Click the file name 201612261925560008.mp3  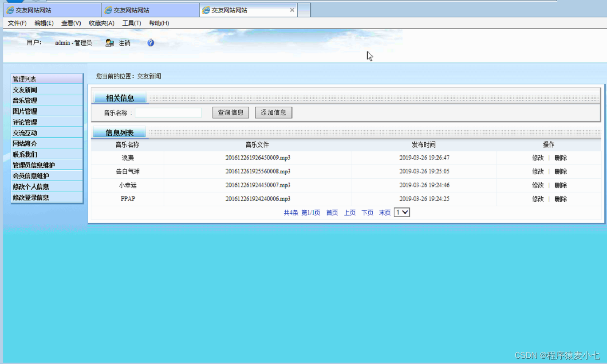click(x=258, y=171)
